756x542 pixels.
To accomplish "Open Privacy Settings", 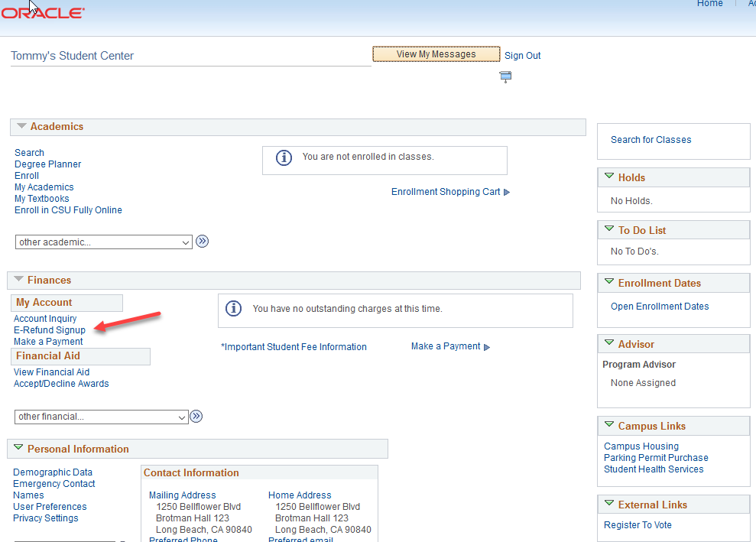I will tap(45, 518).
